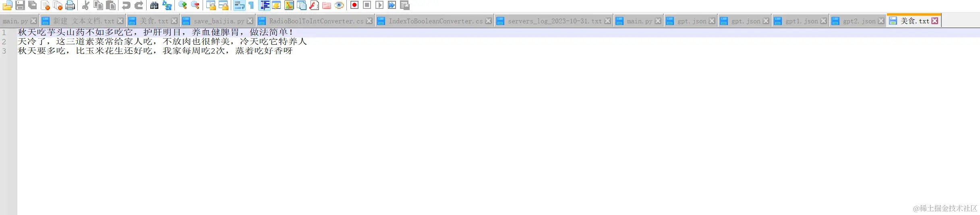Switch to the servers_log_2023-10-31.txt tab

click(x=555, y=21)
